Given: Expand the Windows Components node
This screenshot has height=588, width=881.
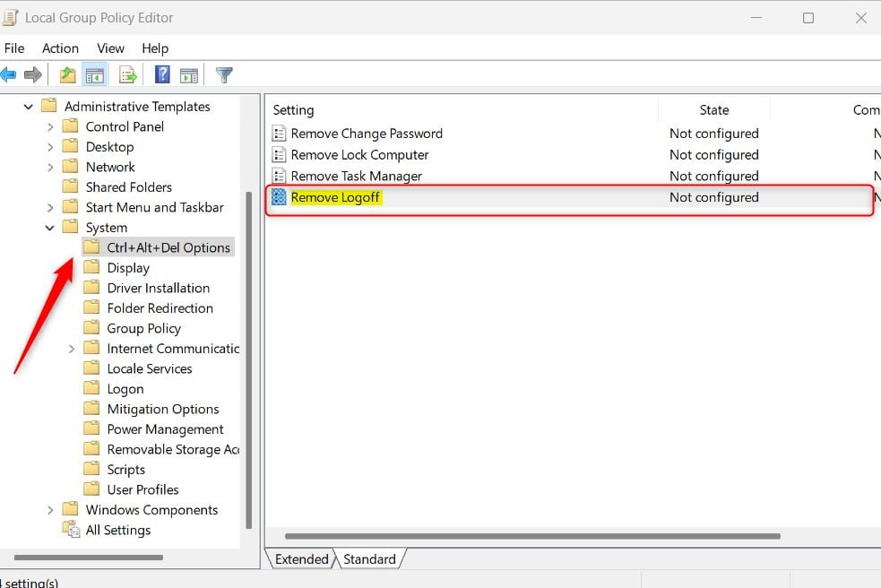Looking at the screenshot, I should point(50,510).
